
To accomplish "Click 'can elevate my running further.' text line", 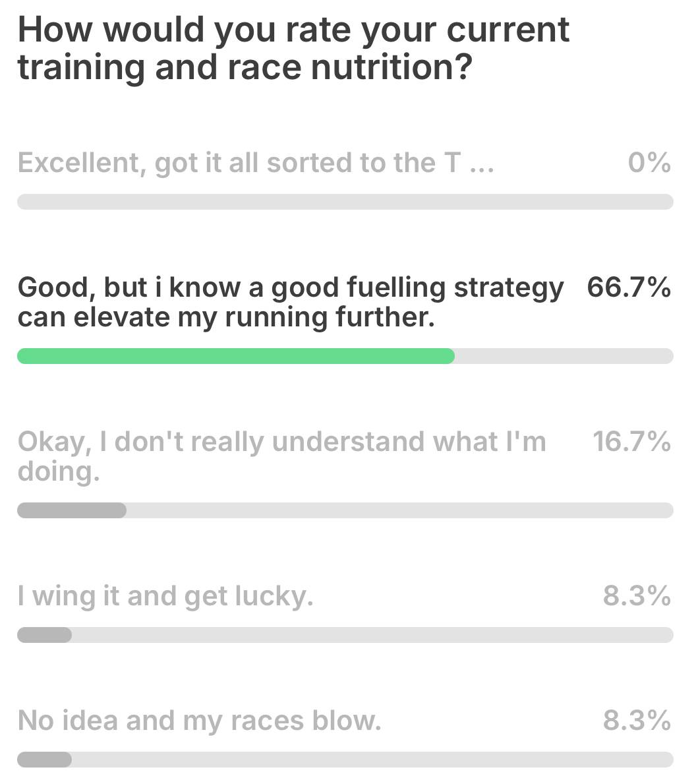I will 226,317.
